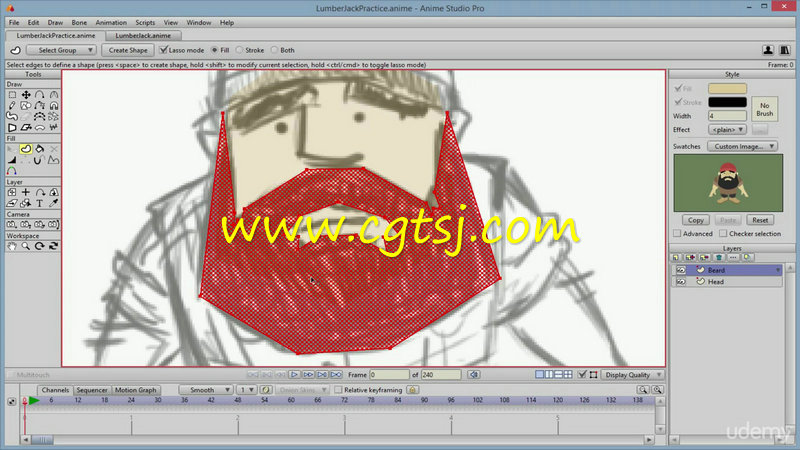Hide the Beard layer via eye icon
This screenshot has height=450, width=800.
681,270
